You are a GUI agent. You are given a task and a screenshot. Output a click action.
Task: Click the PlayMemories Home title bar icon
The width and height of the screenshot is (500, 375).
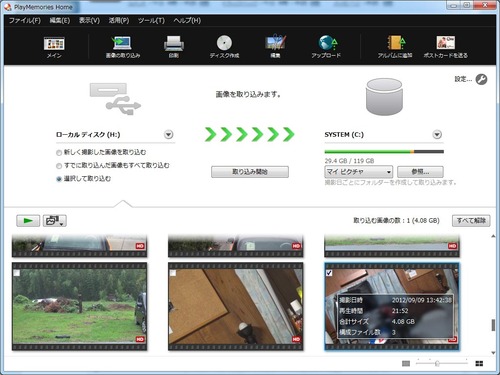pos(8,7)
